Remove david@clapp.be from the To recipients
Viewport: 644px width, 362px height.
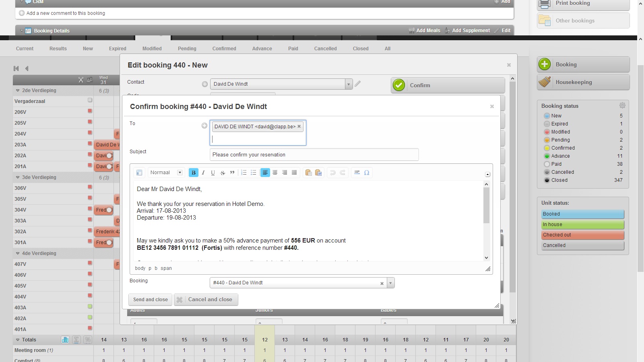pos(299,126)
